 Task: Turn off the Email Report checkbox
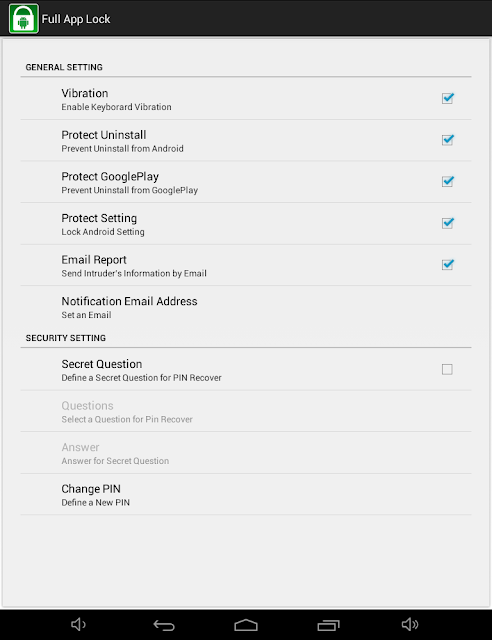point(447,265)
